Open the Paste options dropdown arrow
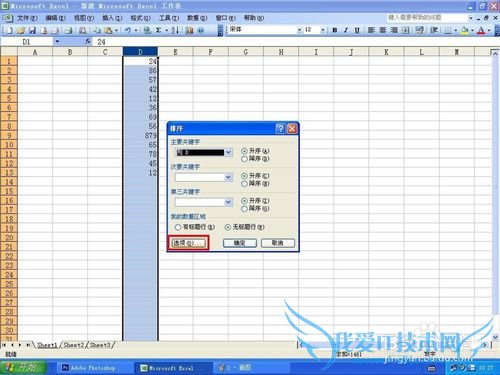 [116, 30]
